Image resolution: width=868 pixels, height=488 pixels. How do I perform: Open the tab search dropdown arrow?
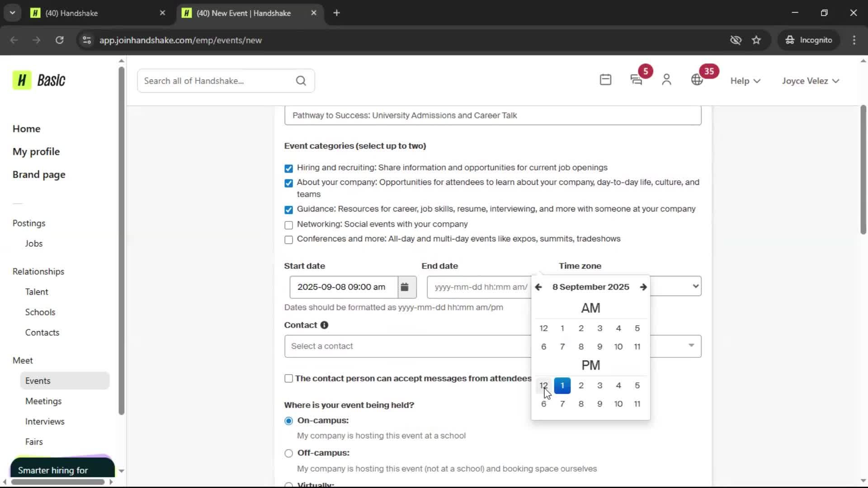(13, 13)
